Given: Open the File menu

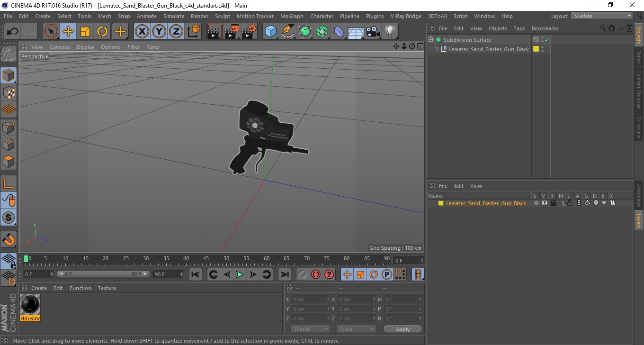Looking at the screenshot, I should point(8,16).
